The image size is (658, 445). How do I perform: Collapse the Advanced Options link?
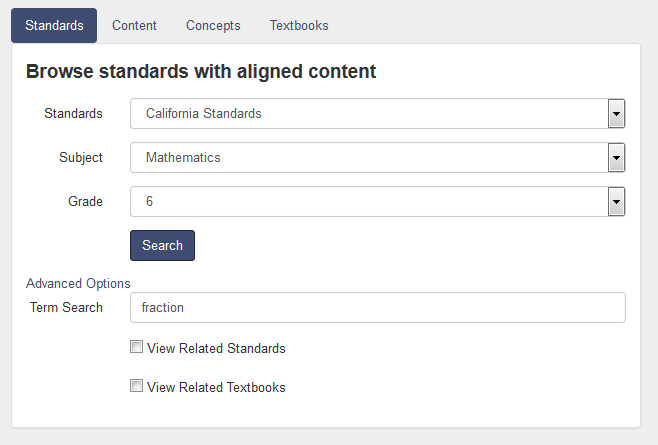pyautogui.click(x=78, y=283)
